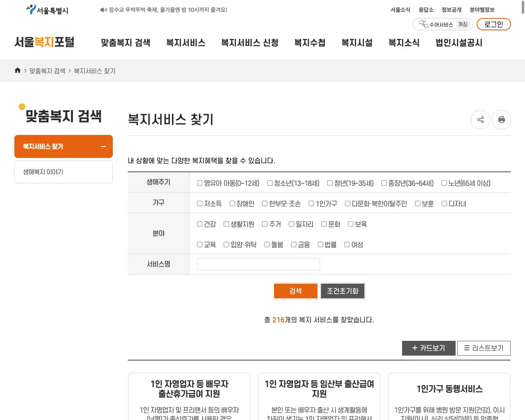Click the 조건초기화 reset button
Viewport: 525px width, 420px height.
(343, 291)
